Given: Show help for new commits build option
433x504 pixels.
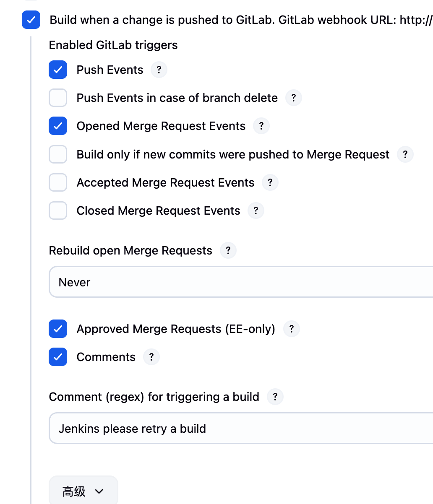Looking at the screenshot, I should (405, 154).
